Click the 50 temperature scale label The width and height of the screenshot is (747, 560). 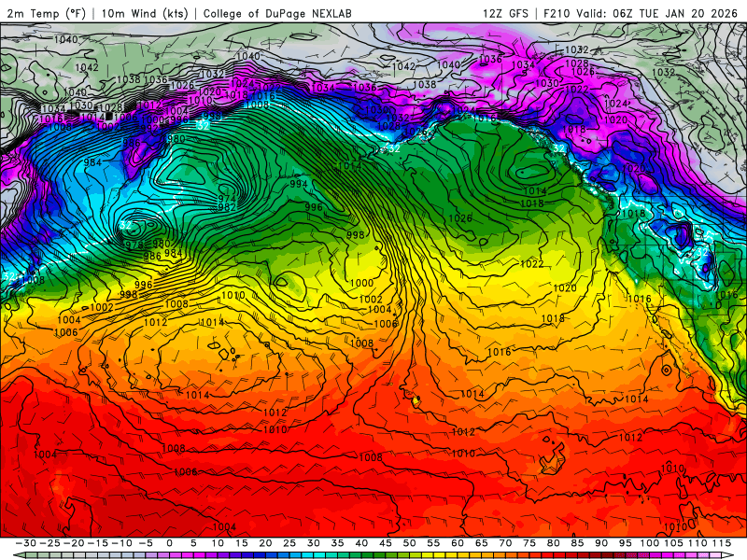pyautogui.click(x=409, y=543)
